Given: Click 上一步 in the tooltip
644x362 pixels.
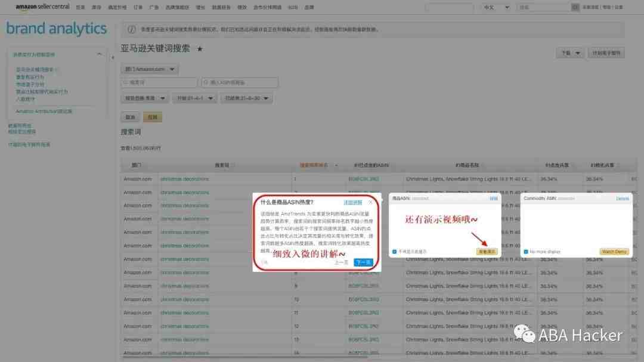Looking at the screenshot, I should point(341,262).
